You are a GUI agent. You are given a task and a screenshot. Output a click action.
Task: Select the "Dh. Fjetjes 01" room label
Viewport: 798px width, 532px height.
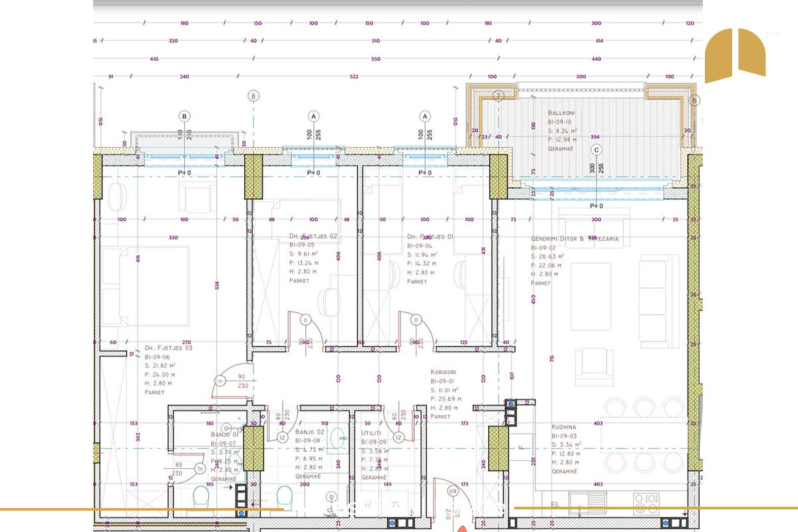click(x=430, y=236)
